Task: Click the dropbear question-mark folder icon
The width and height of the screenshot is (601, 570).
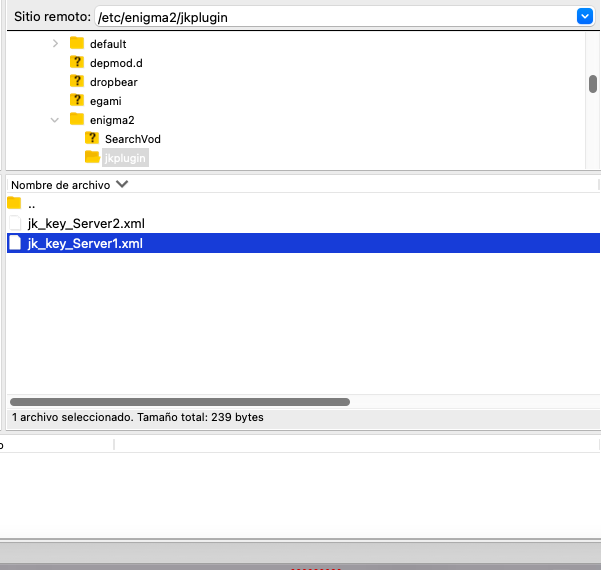Action: (x=77, y=82)
